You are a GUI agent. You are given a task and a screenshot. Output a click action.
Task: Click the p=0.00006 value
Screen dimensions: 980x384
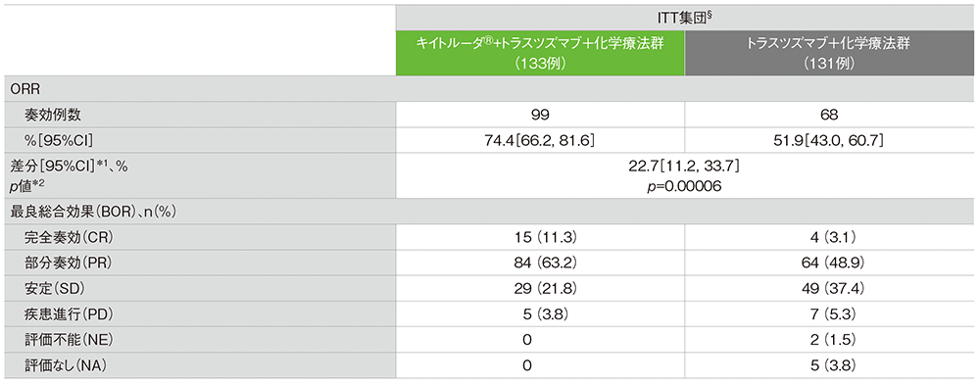click(685, 187)
